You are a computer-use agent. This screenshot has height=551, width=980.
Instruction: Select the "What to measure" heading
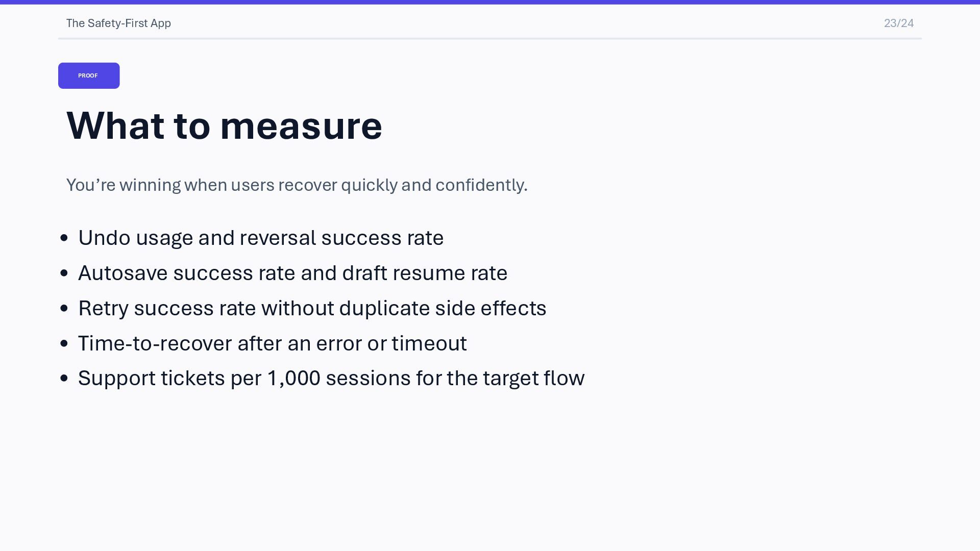(x=224, y=126)
